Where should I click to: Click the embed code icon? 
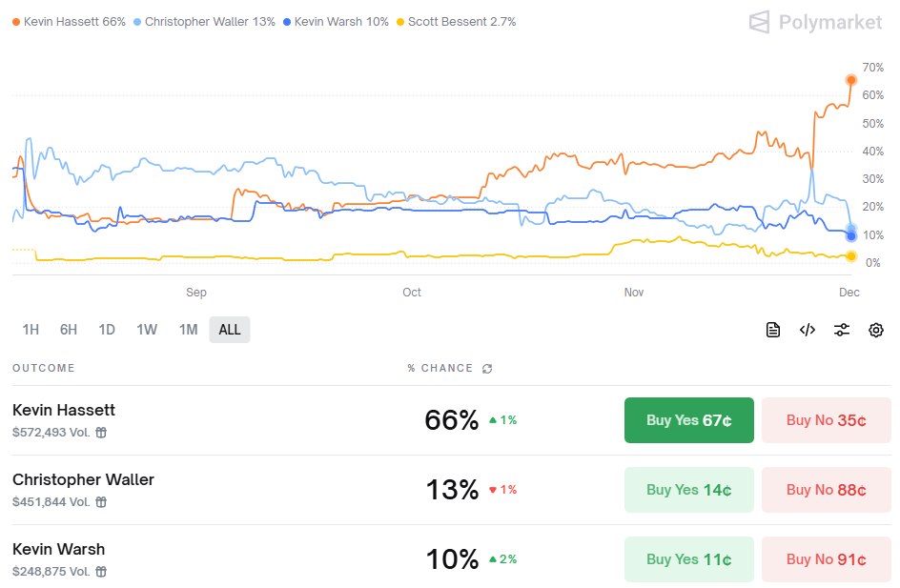pyautogui.click(x=808, y=330)
